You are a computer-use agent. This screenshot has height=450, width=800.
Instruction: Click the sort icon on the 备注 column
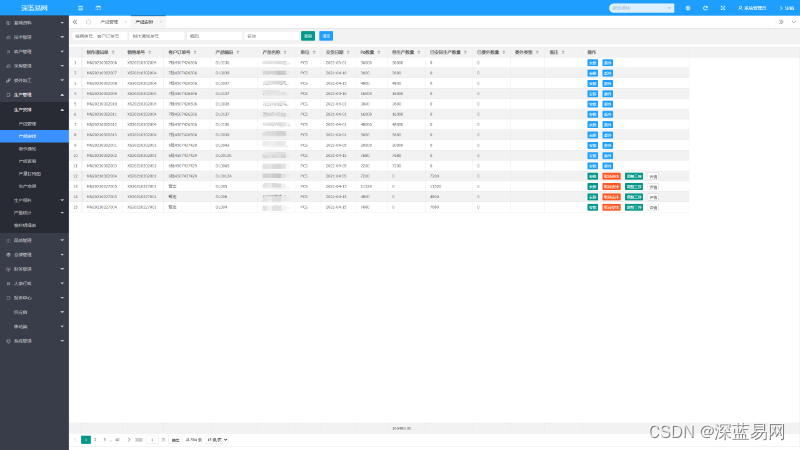click(x=563, y=53)
